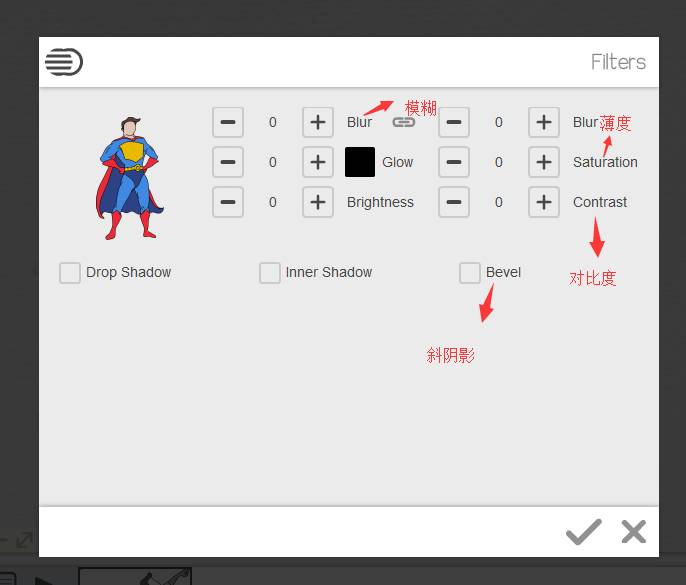Decrease the Contrast value
686x585 pixels.
pyautogui.click(x=454, y=202)
